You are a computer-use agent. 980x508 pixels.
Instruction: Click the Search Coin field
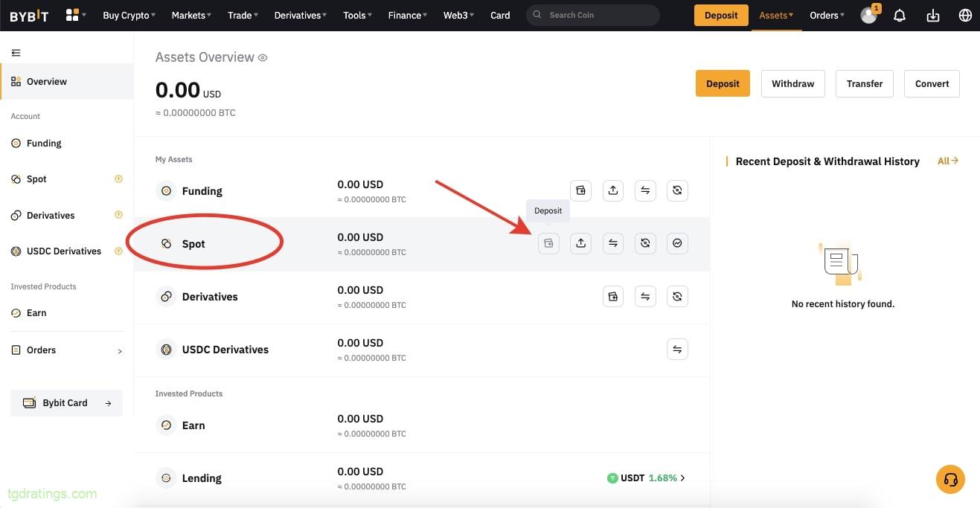(593, 15)
